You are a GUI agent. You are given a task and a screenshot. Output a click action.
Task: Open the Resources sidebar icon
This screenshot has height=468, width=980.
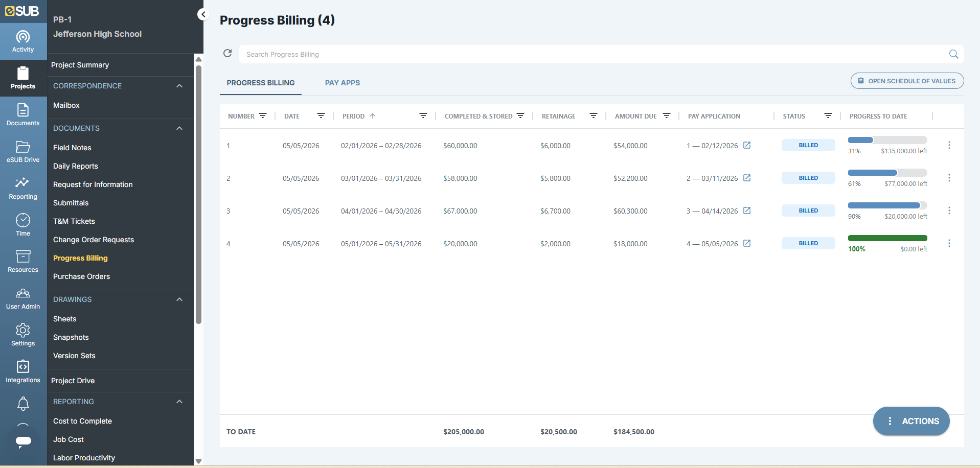(x=23, y=262)
